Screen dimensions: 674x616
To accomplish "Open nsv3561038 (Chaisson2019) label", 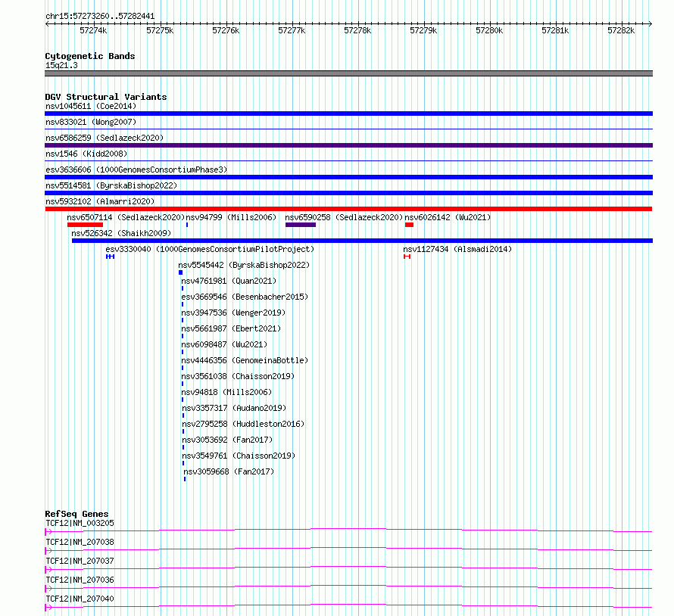I will pyautogui.click(x=238, y=376).
